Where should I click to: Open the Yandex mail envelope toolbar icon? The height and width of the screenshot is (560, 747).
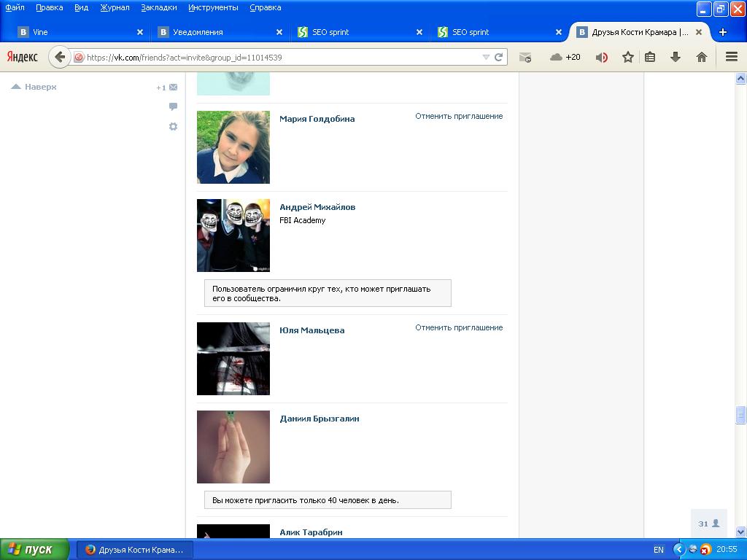pyautogui.click(x=525, y=58)
